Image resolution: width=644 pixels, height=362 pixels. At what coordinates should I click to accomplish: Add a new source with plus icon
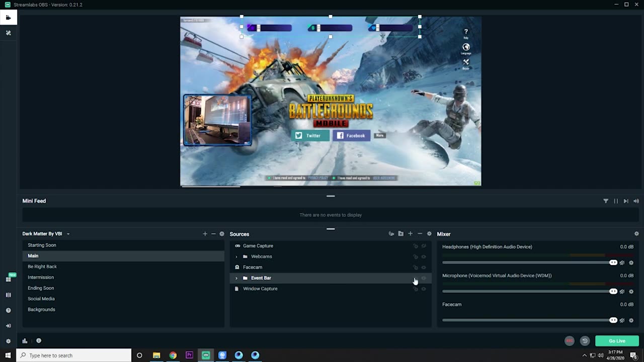point(410,234)
